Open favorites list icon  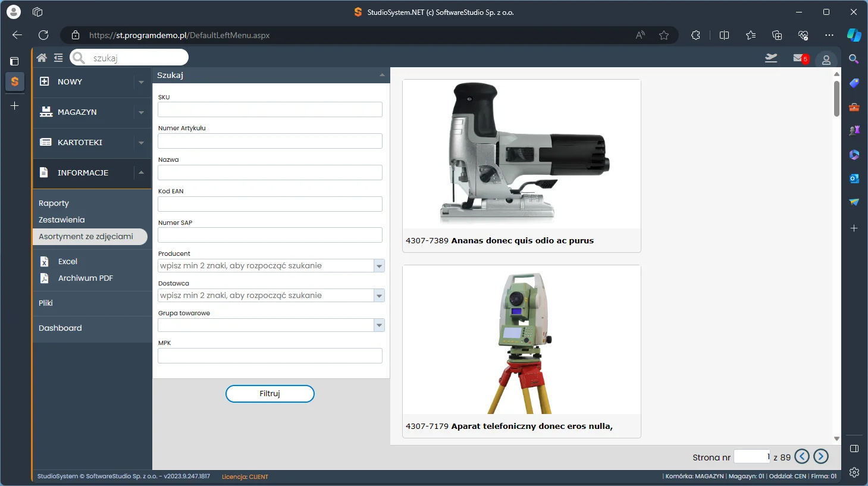(751, 35)
